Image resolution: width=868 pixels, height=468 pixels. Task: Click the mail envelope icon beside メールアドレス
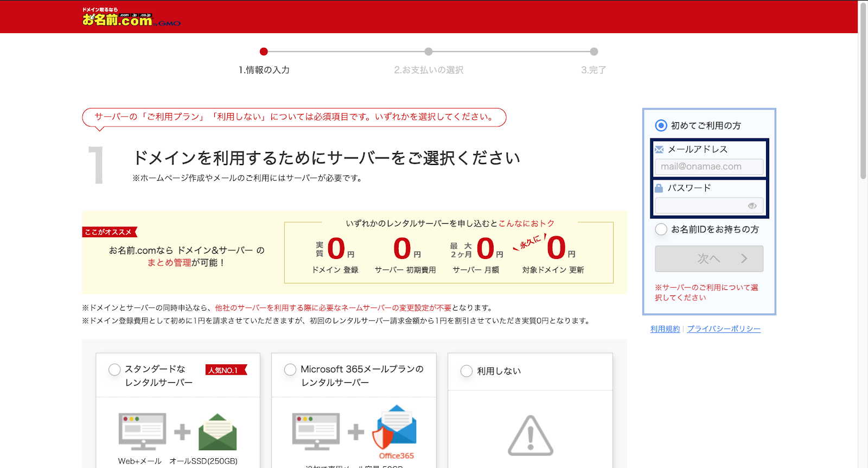[x=659, y=149]
